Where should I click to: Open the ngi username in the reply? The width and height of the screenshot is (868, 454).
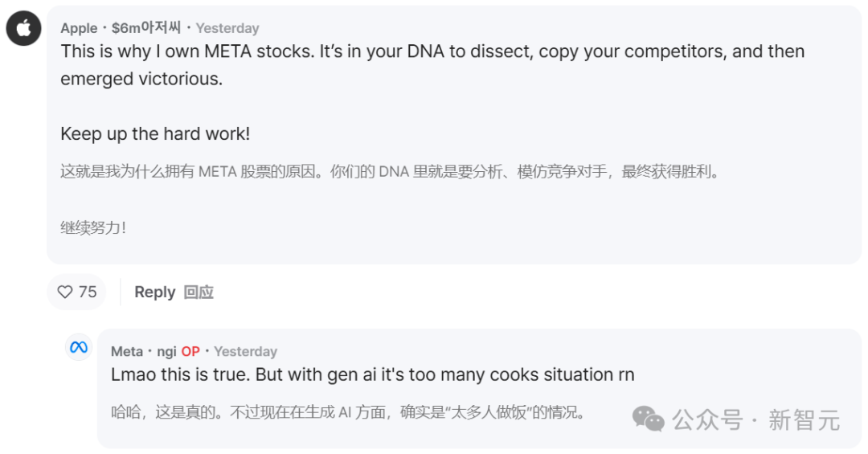pyautogui.click(x=166, y=351)
